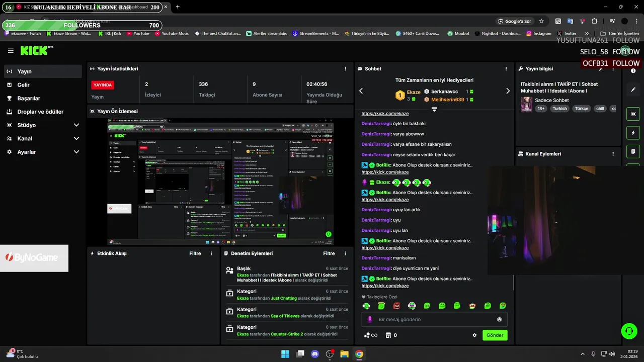Click the message field 'Bir mesaj gönderin'
This screenshot has width=644, height=362.
(x=434, y=319)
